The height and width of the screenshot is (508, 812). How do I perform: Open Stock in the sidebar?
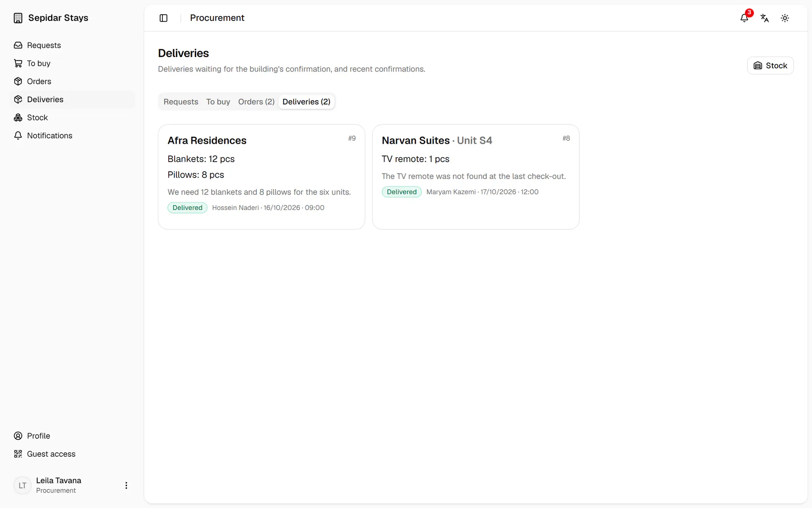tap(72, 118)
